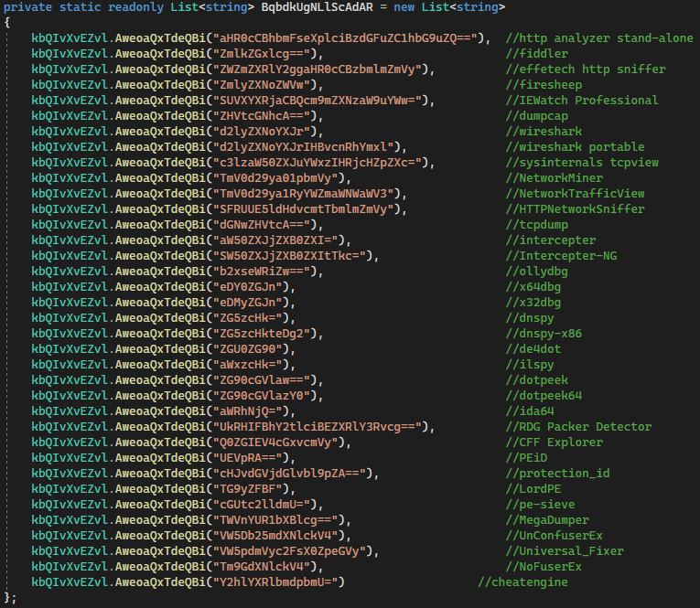The width and height of the screenshot is (700, 608).
Task: Click the '//dumpcap' comment
Action: (x=537, y=116)
